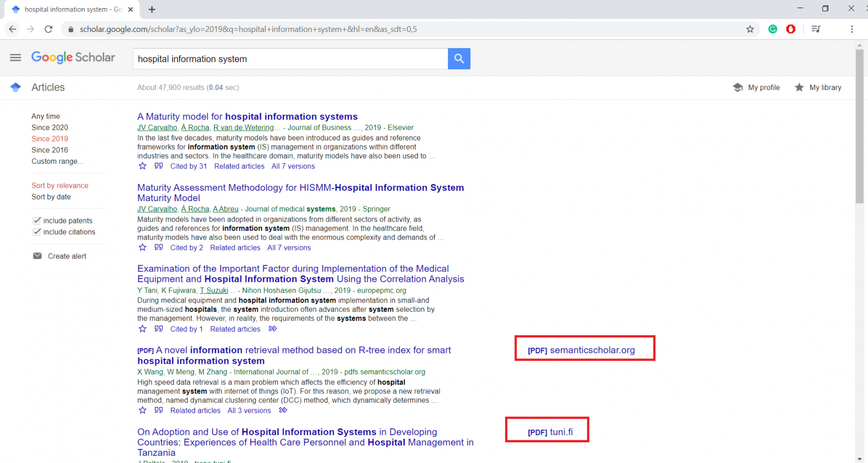This screenshot has height=463, width=868.
Task: Choose Sort by relevance
Action: click(x=60, y=185)
